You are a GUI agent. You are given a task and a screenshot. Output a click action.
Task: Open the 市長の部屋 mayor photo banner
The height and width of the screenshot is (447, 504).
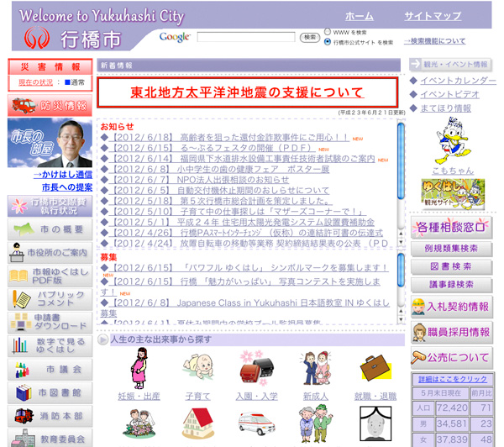coord(49,143)
